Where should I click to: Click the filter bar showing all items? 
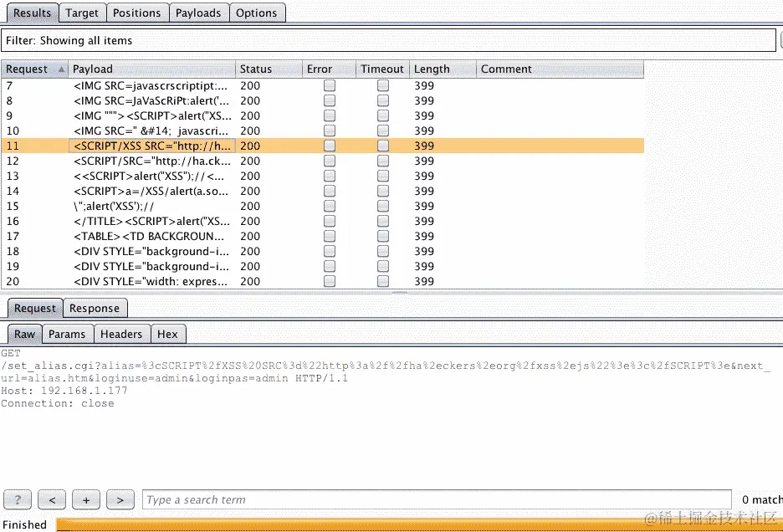[x=388, y=40]
